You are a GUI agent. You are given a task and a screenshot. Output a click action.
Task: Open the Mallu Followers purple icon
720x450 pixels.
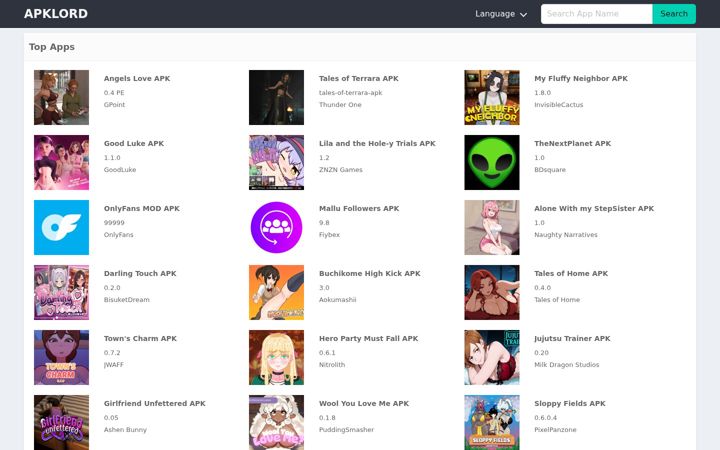pyautogui.click(x=276, y=227)
